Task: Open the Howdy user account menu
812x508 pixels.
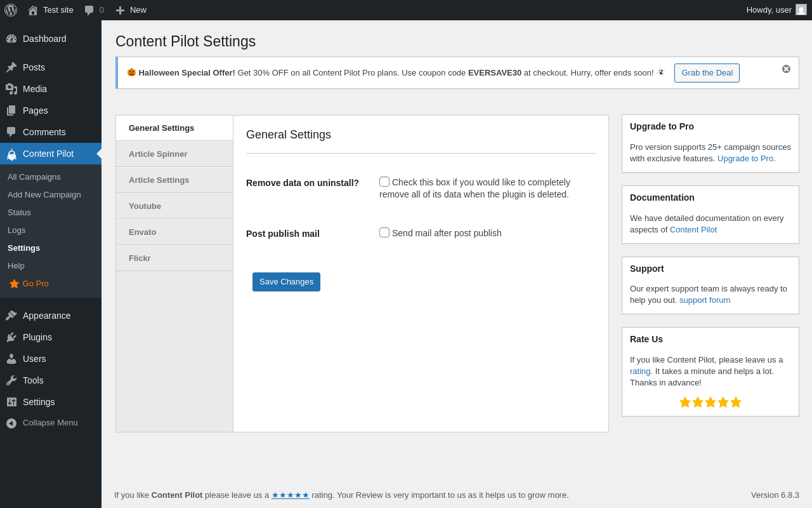Action: (x=775, y=10)
